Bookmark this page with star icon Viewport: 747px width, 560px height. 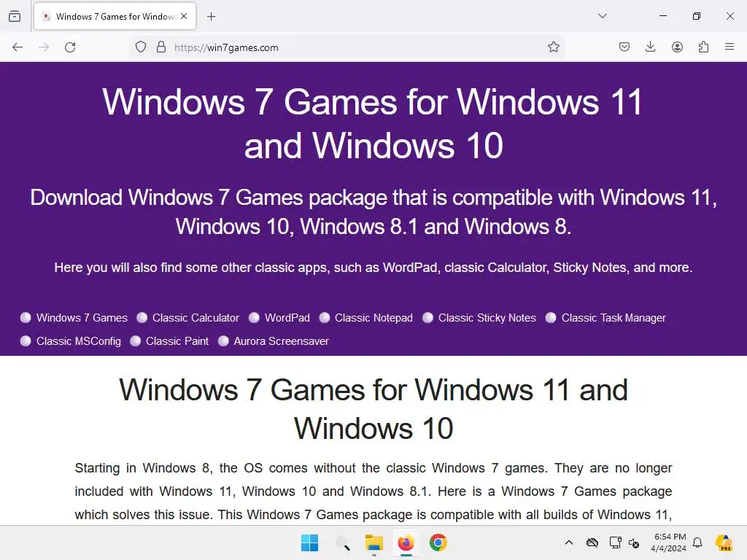click(553, 47)
